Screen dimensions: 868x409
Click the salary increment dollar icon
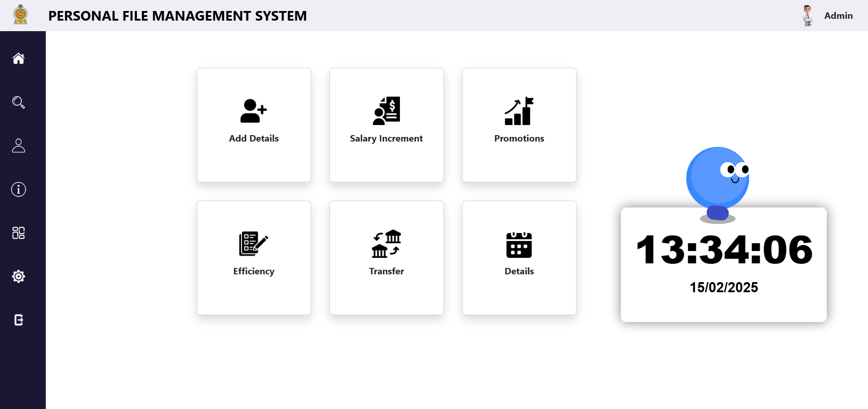(387, 110)
